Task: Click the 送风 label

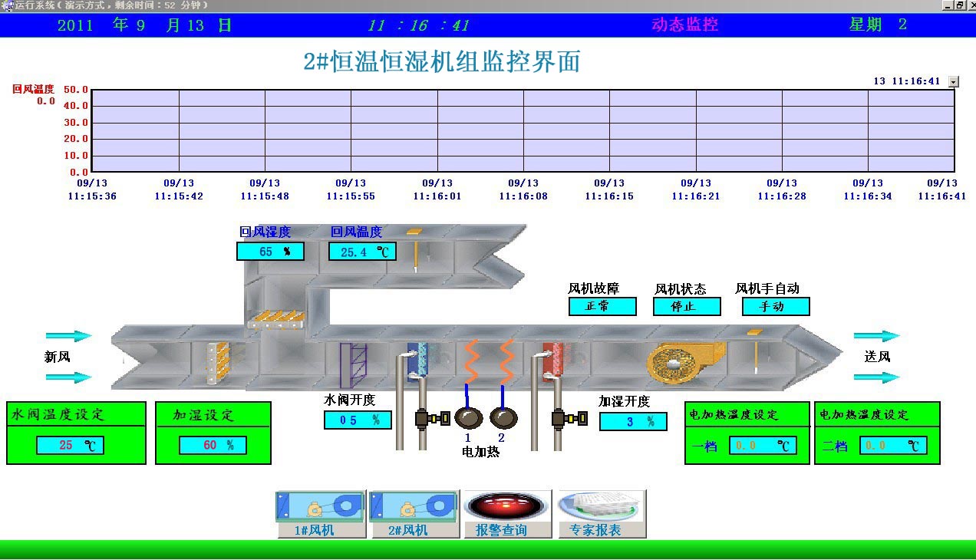Action: pos(877,357)
